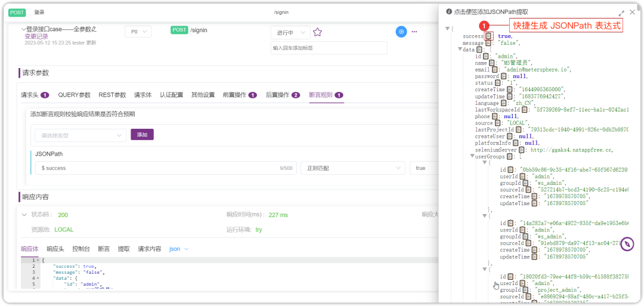Click the blue run case play icon
This screenshot has width=644, height=306.
pos(401,32)
